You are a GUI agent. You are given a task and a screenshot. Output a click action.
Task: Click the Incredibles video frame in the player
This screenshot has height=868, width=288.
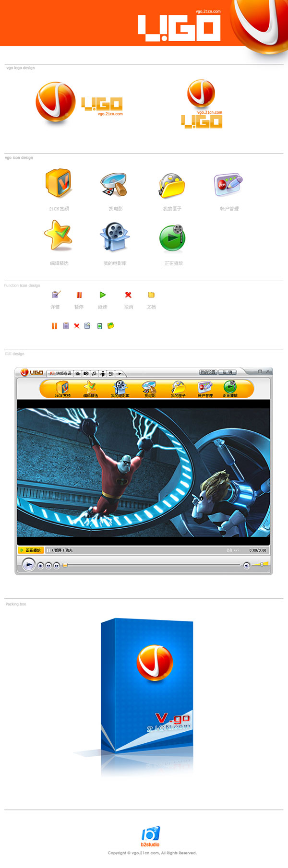click(144, 473)
